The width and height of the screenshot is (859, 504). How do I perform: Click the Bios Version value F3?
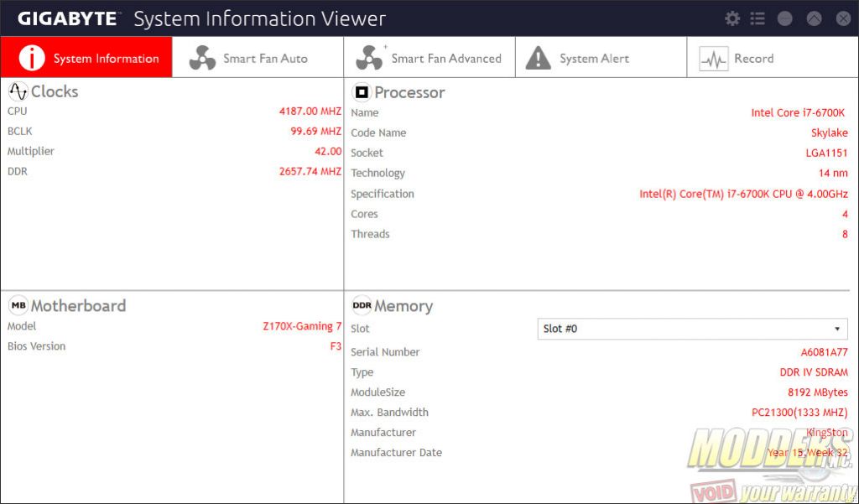coord(336,346)
